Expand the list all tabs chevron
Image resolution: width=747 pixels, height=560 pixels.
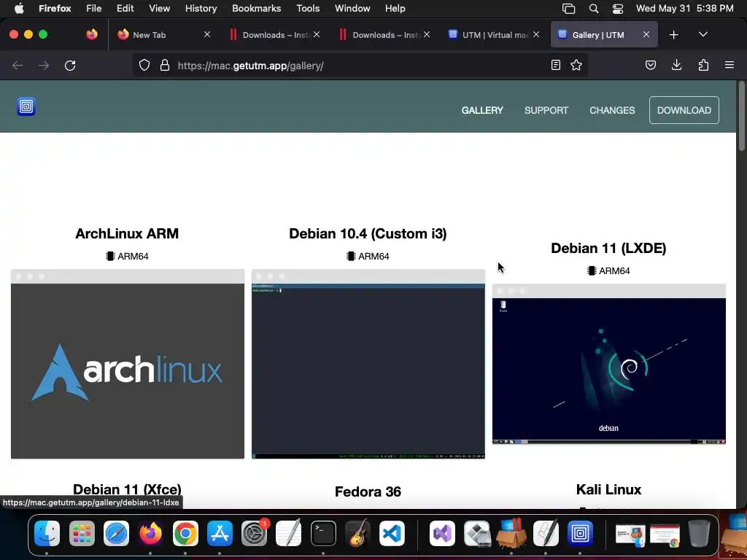703,34
